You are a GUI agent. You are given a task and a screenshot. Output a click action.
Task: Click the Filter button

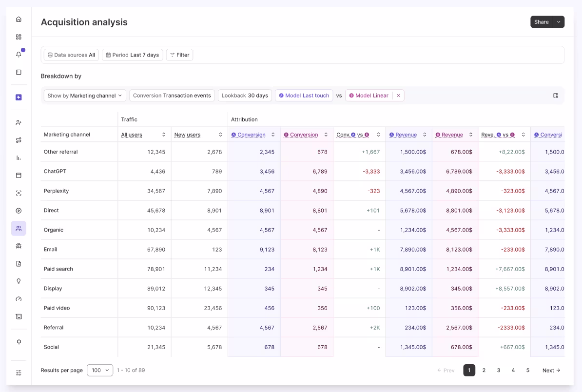pyautogui.click(x=180, y=55)
